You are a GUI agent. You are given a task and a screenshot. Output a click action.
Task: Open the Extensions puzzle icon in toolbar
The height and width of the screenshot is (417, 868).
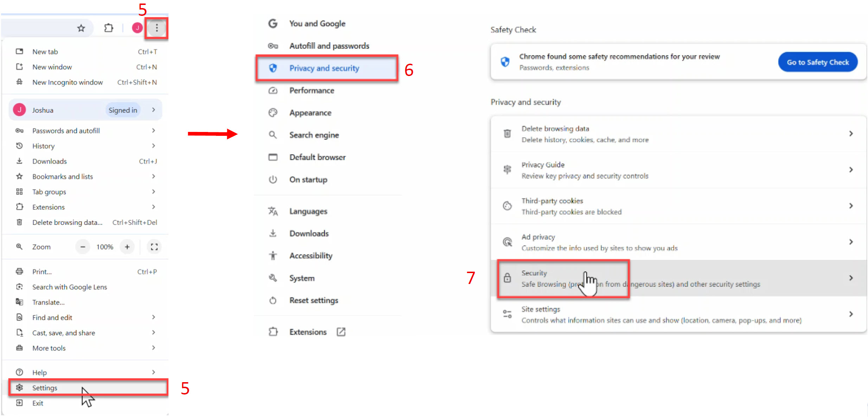[109, 28]
